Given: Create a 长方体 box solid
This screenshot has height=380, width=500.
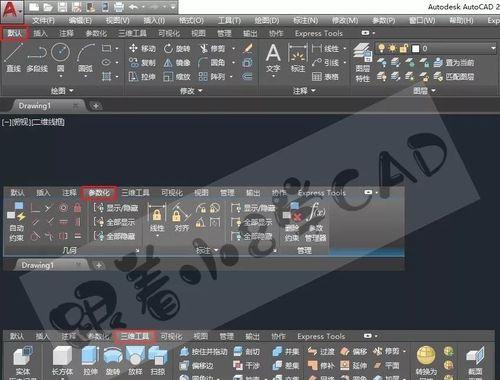Looking at the screenshot, I should [x=62, y=360].
